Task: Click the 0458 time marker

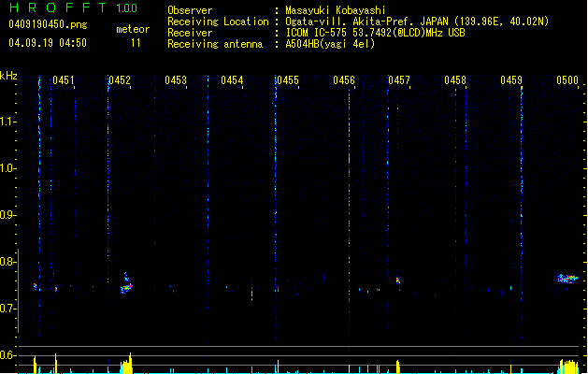Action: [x=455, y=80]
